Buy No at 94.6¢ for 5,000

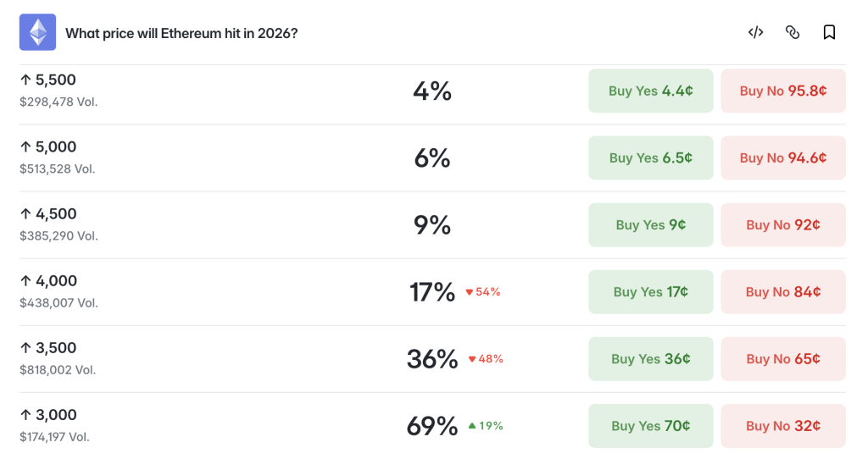coord(782,158)
